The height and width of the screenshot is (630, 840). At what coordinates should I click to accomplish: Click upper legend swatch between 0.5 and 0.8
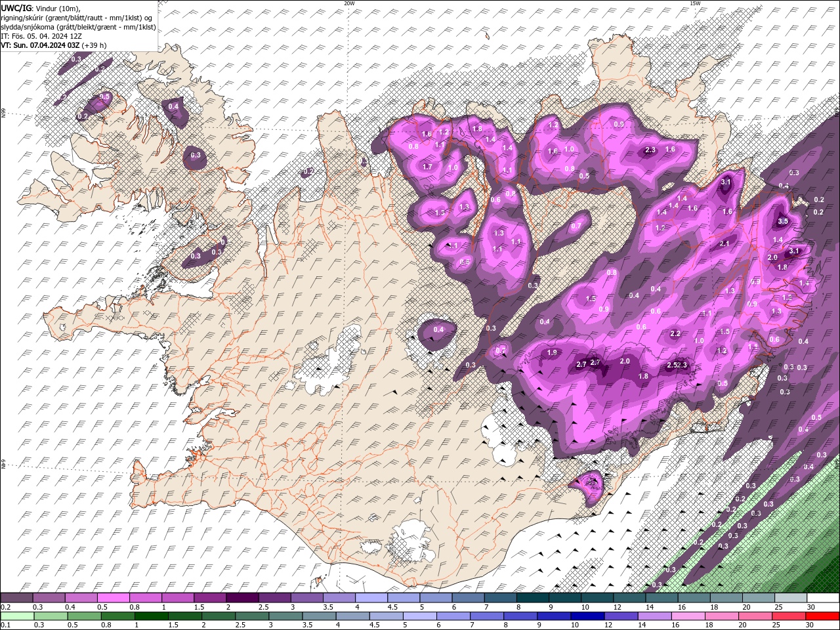tap(114, 598)
